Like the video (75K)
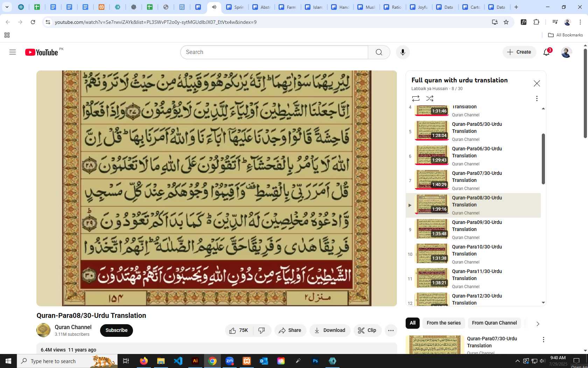The height and width of the screenshot is (368, 588). tap(239, 330)
